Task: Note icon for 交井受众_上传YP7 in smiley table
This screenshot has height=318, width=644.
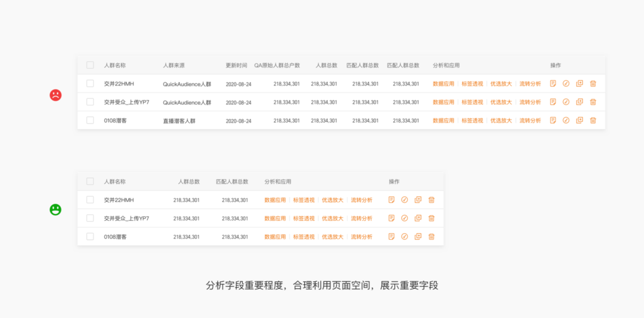Action: tap(391, 218)
